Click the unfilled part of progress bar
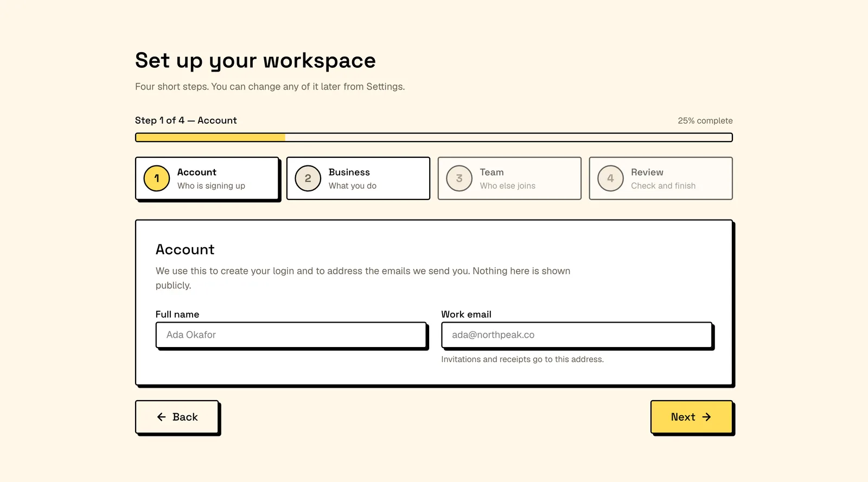Viewport: 868px width, 482px height. [x=508, y=138]
